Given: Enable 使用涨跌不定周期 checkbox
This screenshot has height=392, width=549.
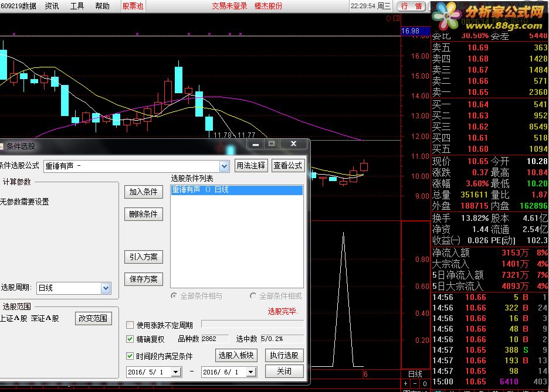Looking at the screenshot, I should [x=130, y=325].
